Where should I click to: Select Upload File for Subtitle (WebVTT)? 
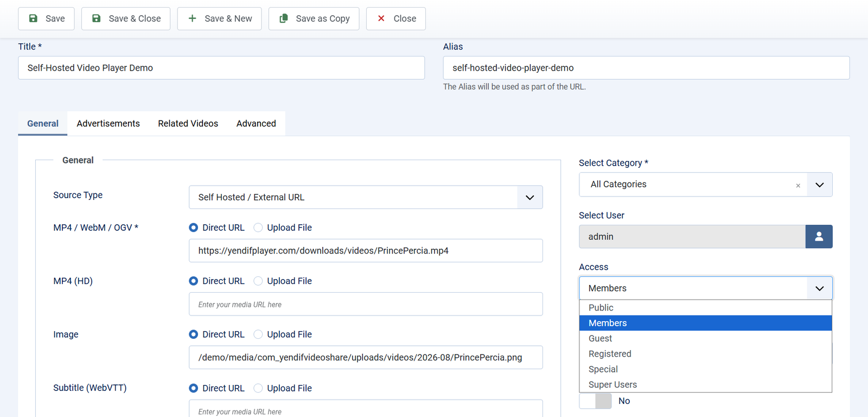click(x=258, y=388)
